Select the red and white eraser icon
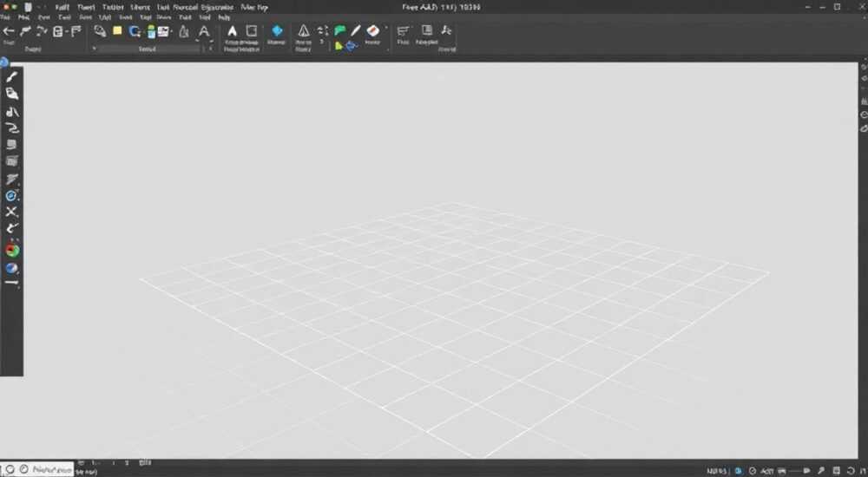 [x=373, y=30]
